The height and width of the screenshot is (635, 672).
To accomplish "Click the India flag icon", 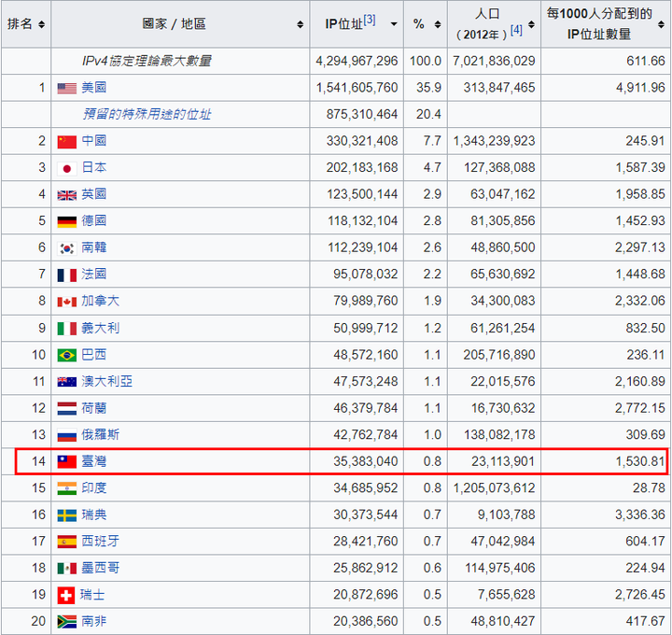I will point(67,488).
